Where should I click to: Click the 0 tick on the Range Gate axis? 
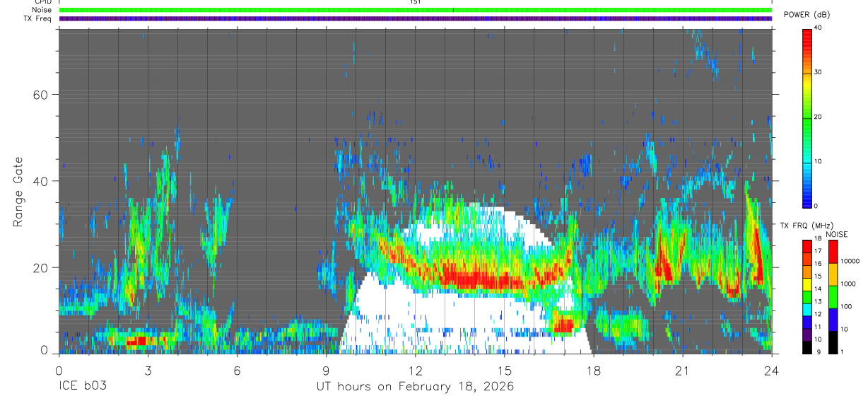click(45, 350)
